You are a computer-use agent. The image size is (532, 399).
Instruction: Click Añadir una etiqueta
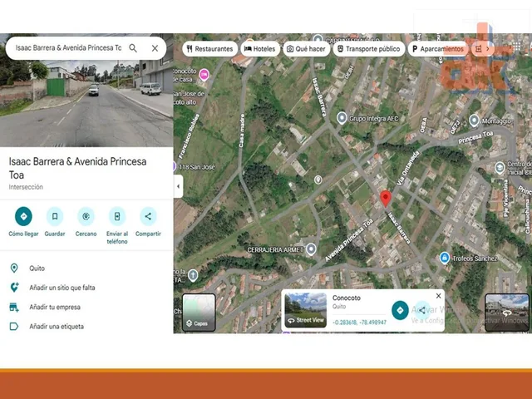[x=57, y=327]
